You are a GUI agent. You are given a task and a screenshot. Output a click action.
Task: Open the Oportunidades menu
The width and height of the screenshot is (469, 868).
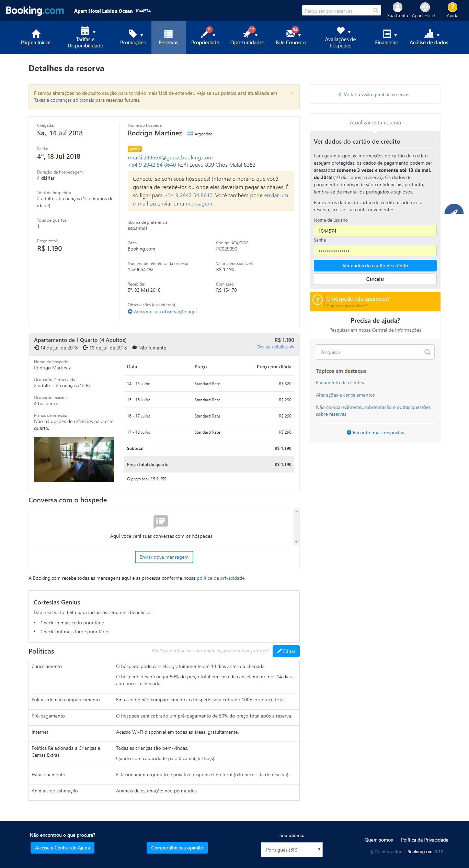[x=247, y=37]
